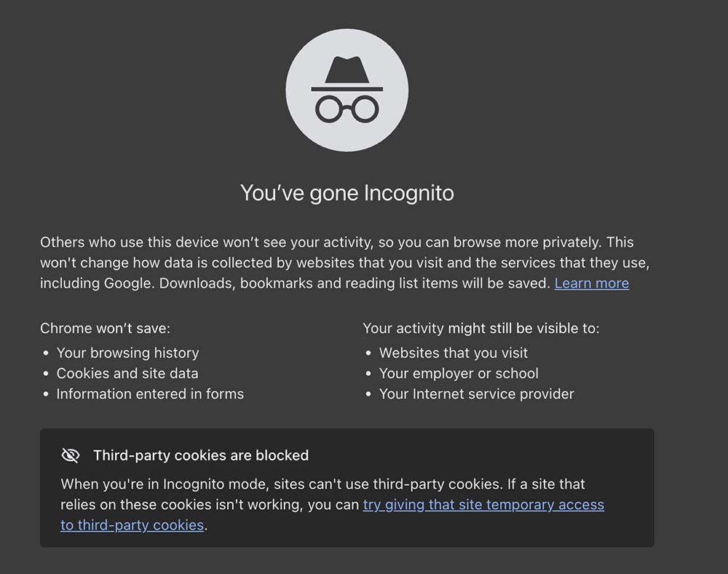The width and height of the screenshot is (728, 574).
Task: Click the "Your browsing history" bullet
Action: [127, 353]
